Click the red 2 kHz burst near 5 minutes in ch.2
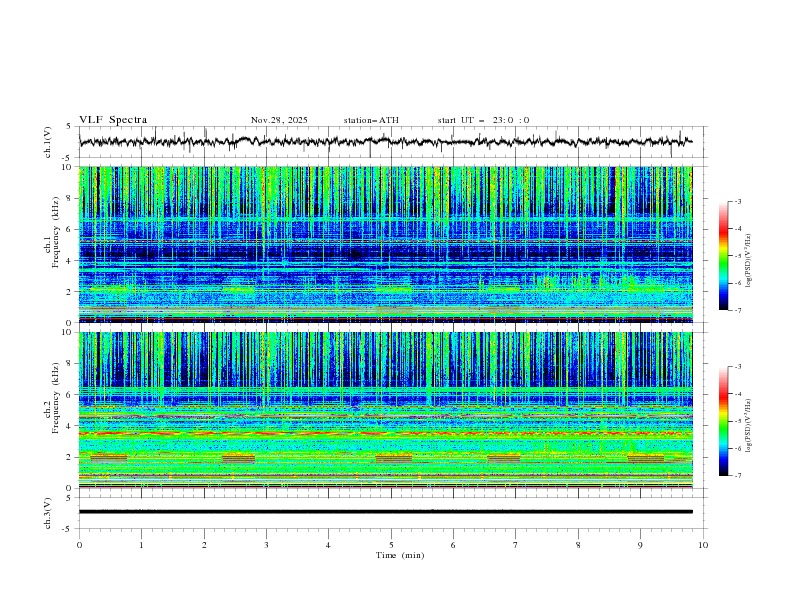 point(394,457)
